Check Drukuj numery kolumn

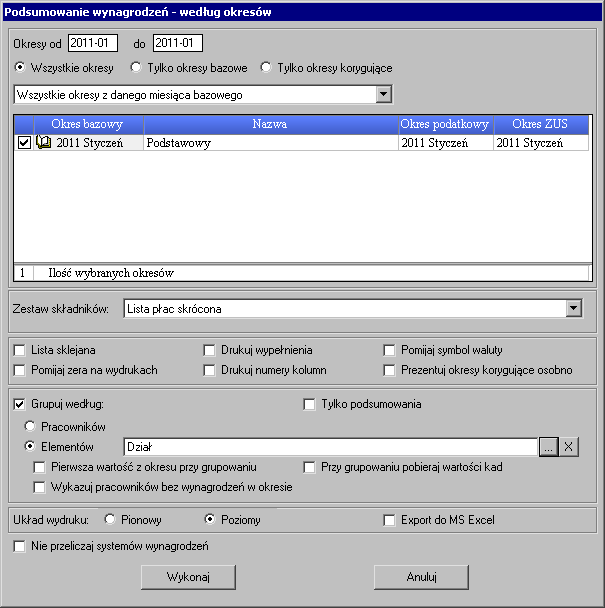coord(209,370)
